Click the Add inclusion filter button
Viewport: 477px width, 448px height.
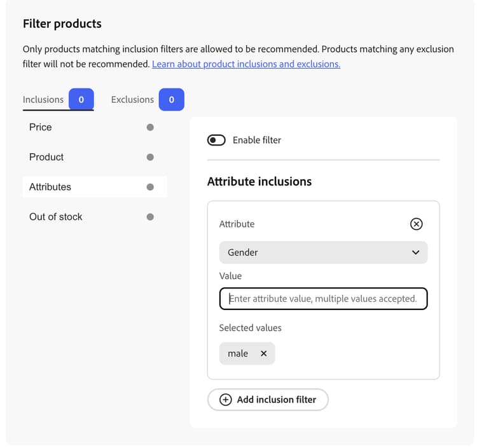(268, 399)
